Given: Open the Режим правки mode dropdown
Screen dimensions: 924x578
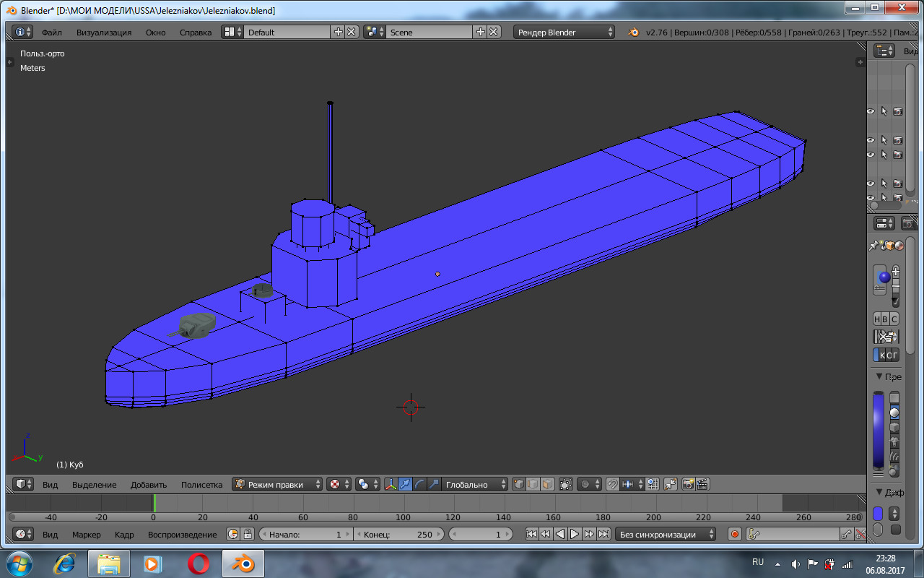Looking at the screenshot, I should pos(278,485).
